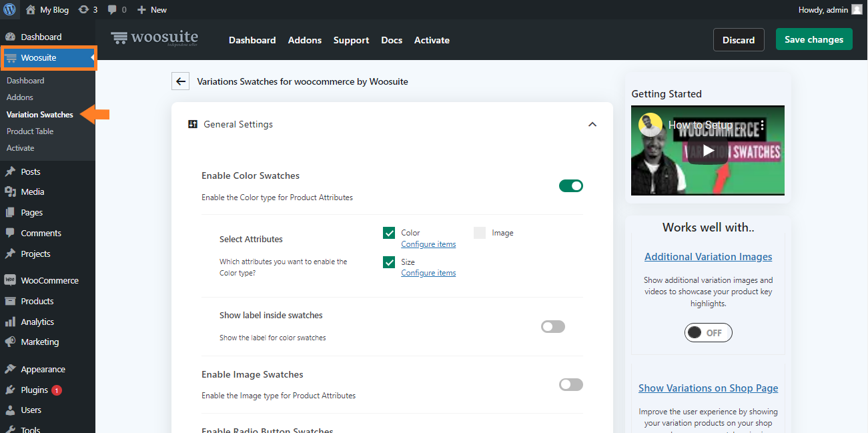868x433 pixels.
Task: Click the Plugins update count badge
Action: click(57, 390)
